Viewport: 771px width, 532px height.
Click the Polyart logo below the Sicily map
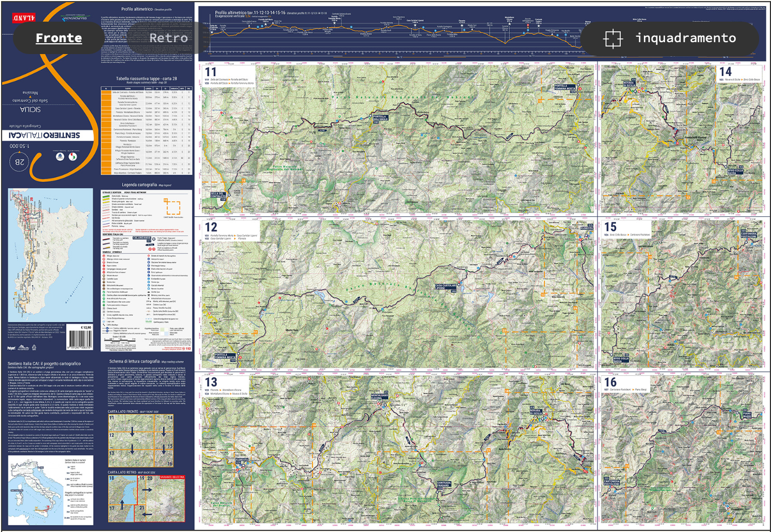tap(11, 348)
